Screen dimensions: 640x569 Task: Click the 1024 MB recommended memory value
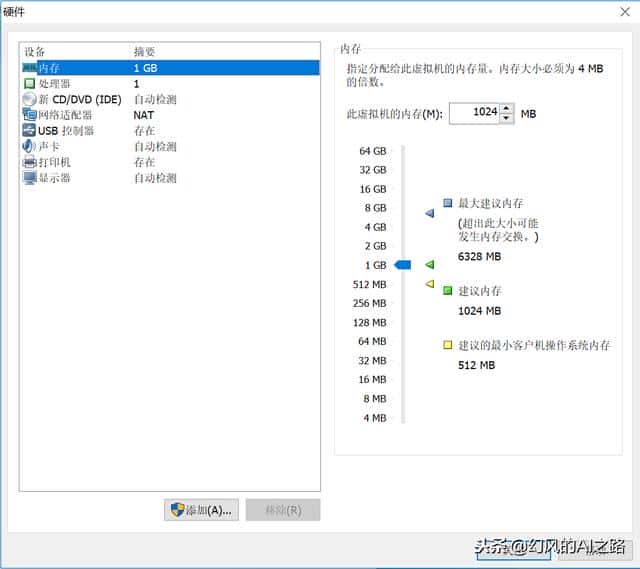pos(479,311)
